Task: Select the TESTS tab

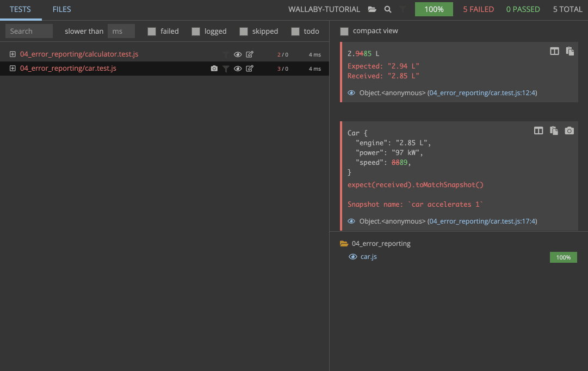Action: pos(20,9)
